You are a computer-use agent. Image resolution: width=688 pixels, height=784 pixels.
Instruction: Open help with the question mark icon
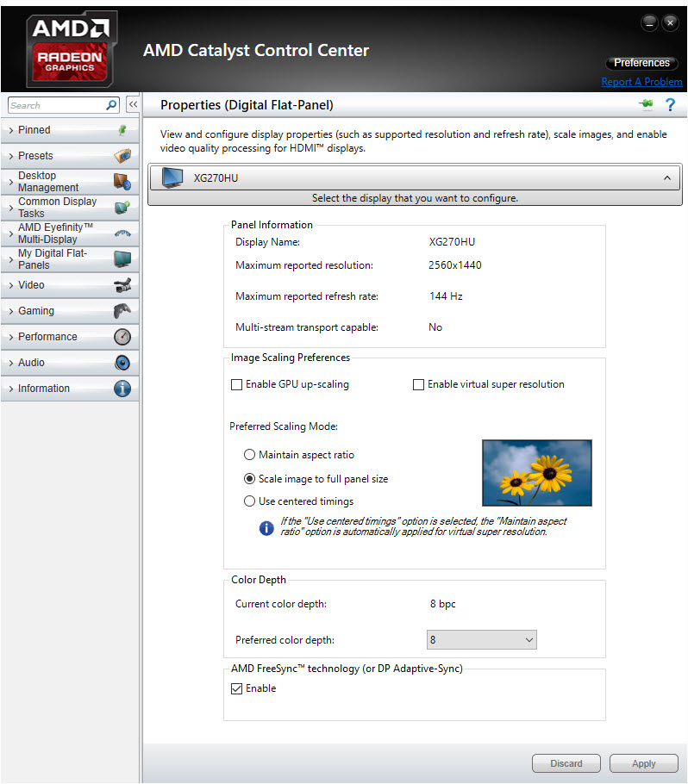pyautogui.click(x=670, y=104)
